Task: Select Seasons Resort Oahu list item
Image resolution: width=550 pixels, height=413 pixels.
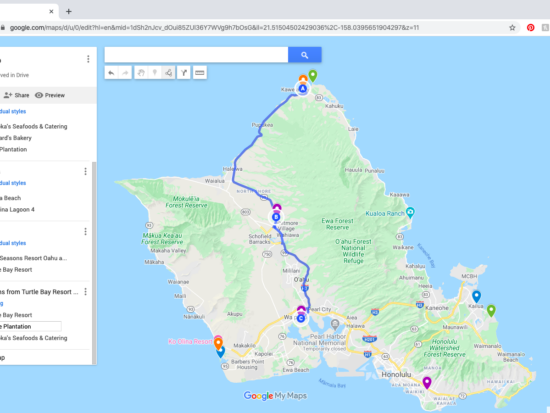Action: tap(33, 258)
